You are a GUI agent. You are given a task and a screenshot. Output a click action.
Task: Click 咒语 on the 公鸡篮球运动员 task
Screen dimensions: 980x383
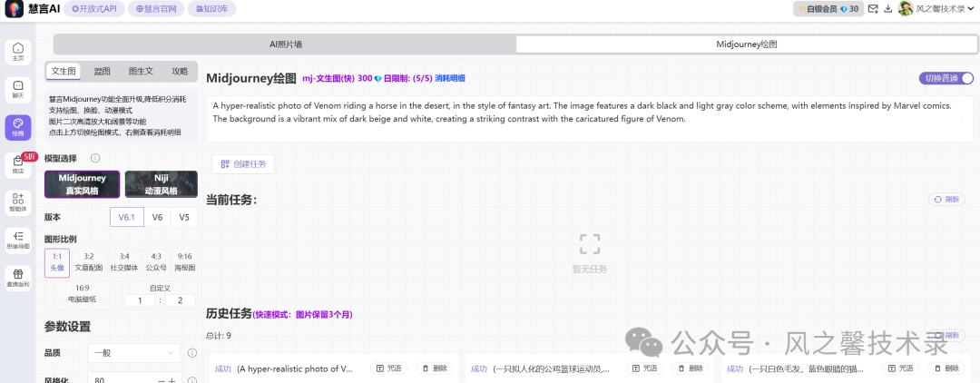coord(643,368)
